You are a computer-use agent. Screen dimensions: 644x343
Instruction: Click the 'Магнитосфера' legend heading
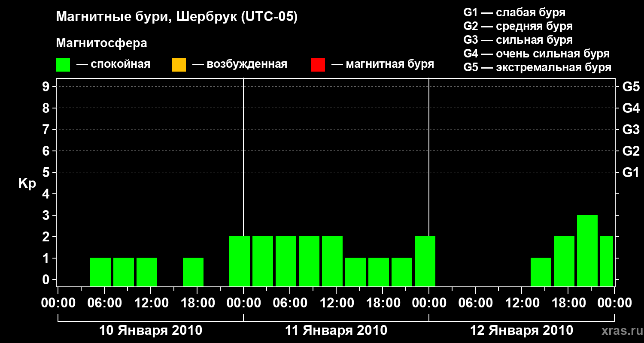click(102, 43)
